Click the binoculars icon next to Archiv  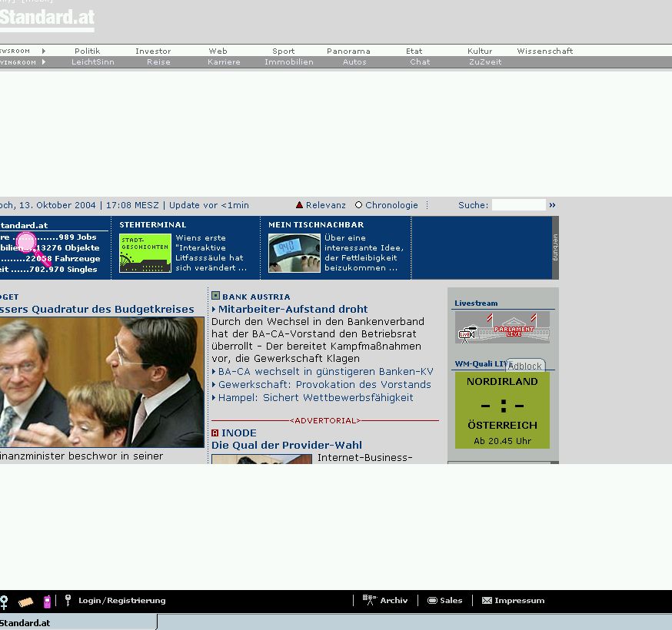click(x=369, y=600)
